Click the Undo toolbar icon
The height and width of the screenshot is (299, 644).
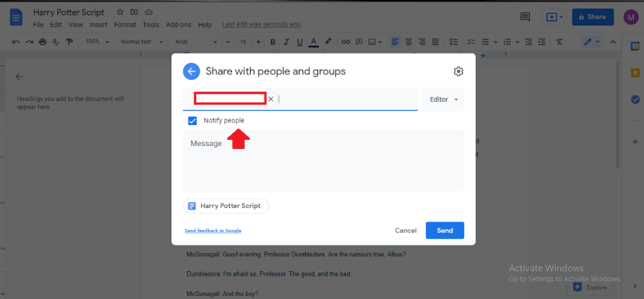[x=16, y=42]
